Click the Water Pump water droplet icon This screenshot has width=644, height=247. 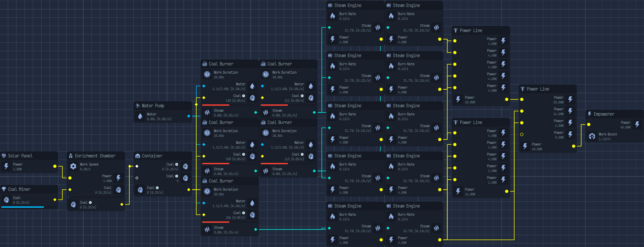[x=140, y=116]
